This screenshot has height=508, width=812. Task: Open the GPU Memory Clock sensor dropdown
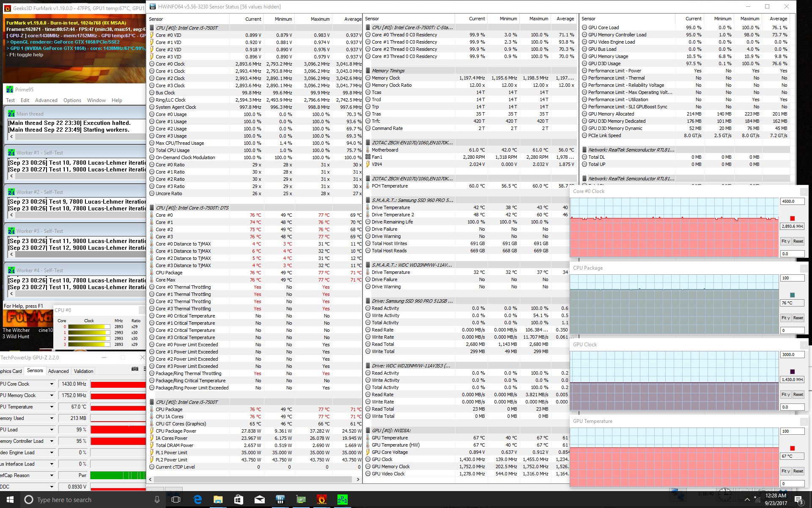(52, 395)
